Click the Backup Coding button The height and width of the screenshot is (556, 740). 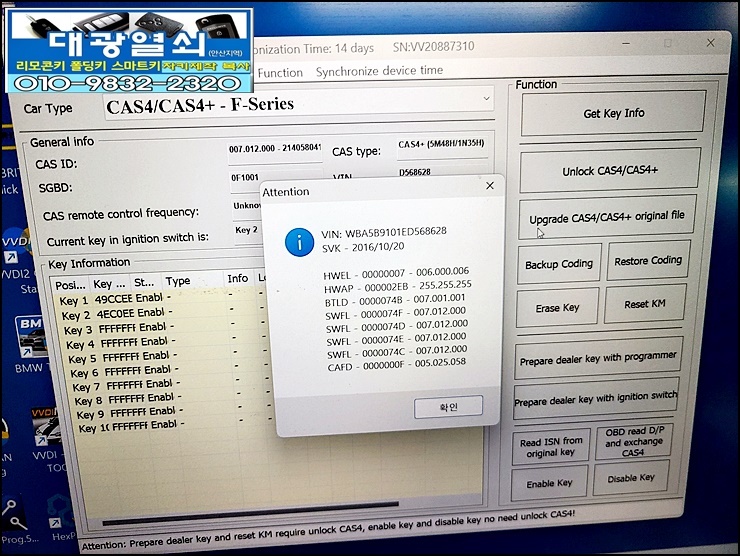[x=559, y=264]
